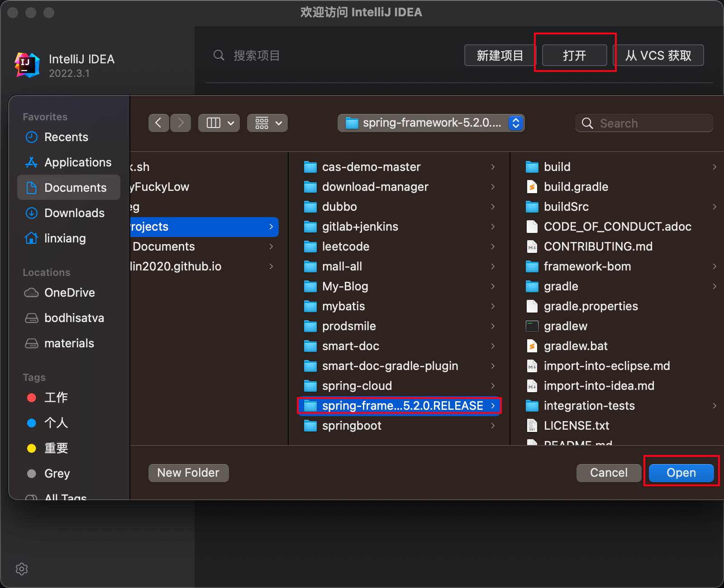Screen dimensions: 724x588
Task: Select Documents in the sidebar
Action: click(69, 188)
